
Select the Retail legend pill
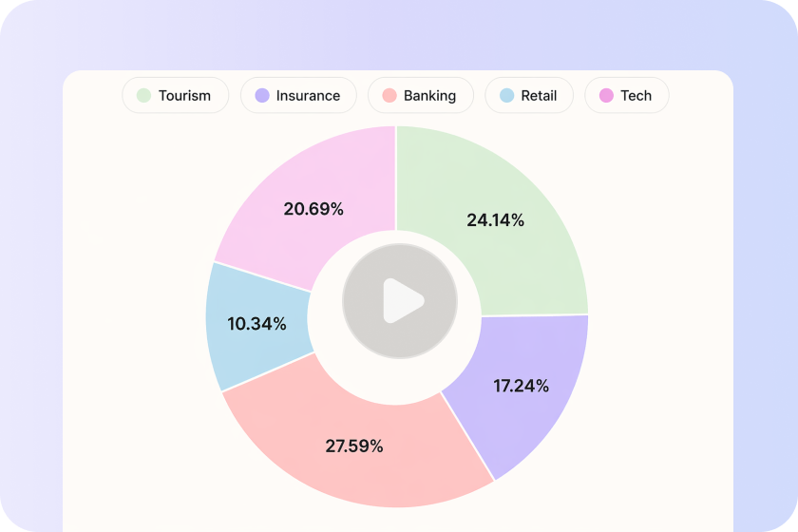point(529,95)
